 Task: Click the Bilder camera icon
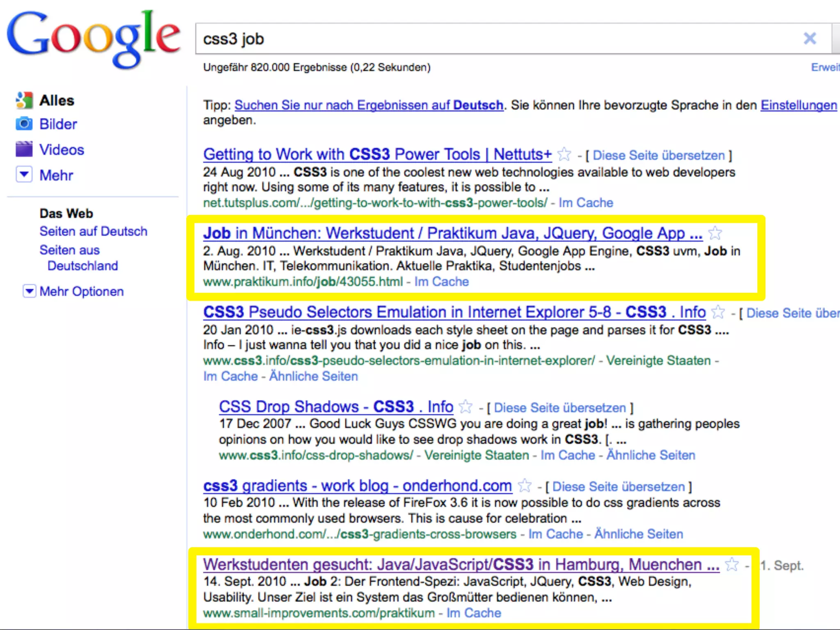tap(24, 124)
